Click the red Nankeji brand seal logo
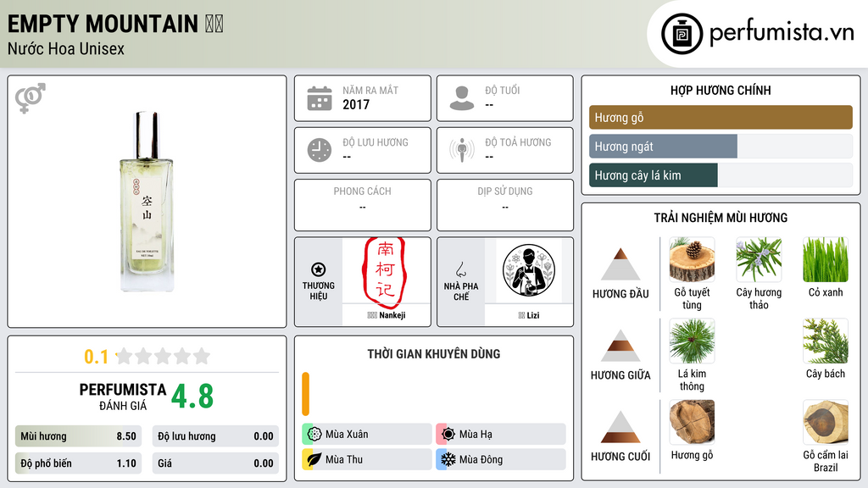The height and width of the screenshot is (488, 868). 386,272
